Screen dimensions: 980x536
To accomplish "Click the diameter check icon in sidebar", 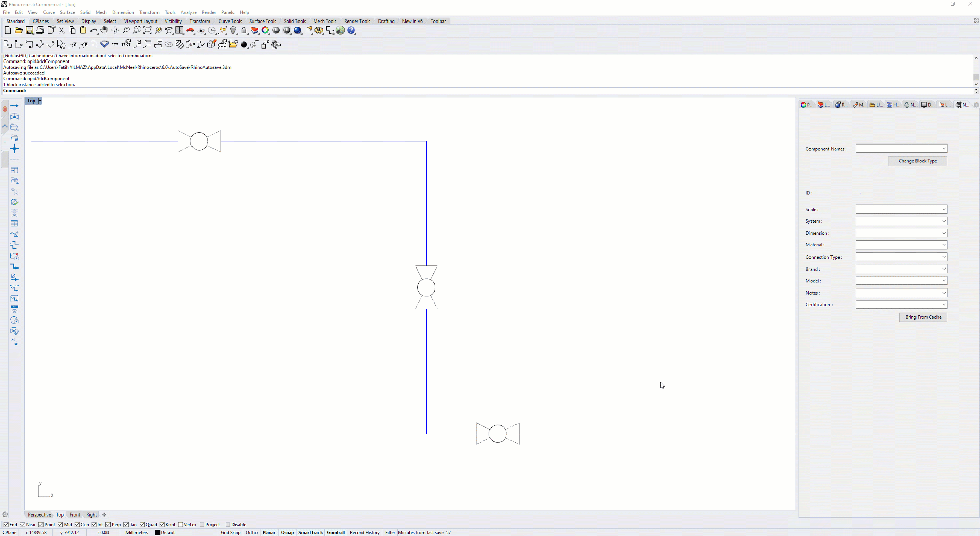I will click(14, 202).
